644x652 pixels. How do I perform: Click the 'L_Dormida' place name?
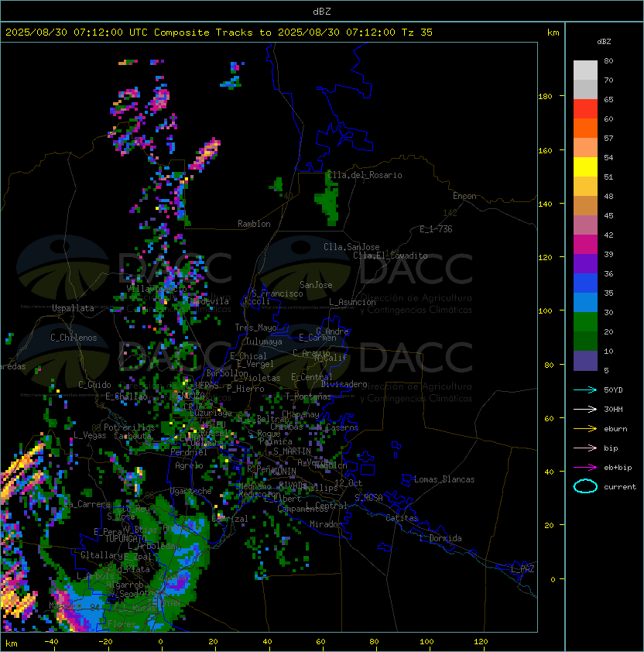(440, 538)
